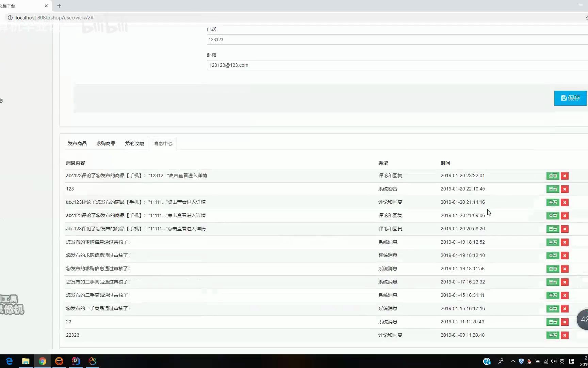Viewport: 588px width, 368px height.
Task: Open a new browser tab
Action: pyautogui.click(x=59, y=6)
